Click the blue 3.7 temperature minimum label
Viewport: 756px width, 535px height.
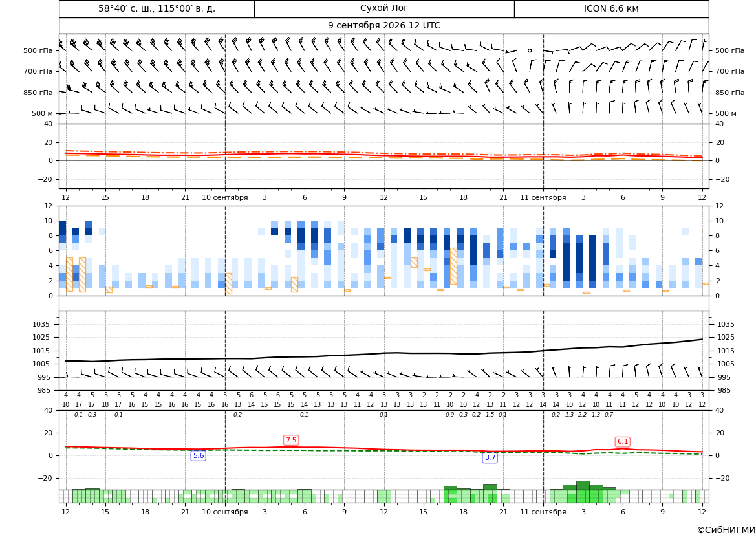(490, 458)
